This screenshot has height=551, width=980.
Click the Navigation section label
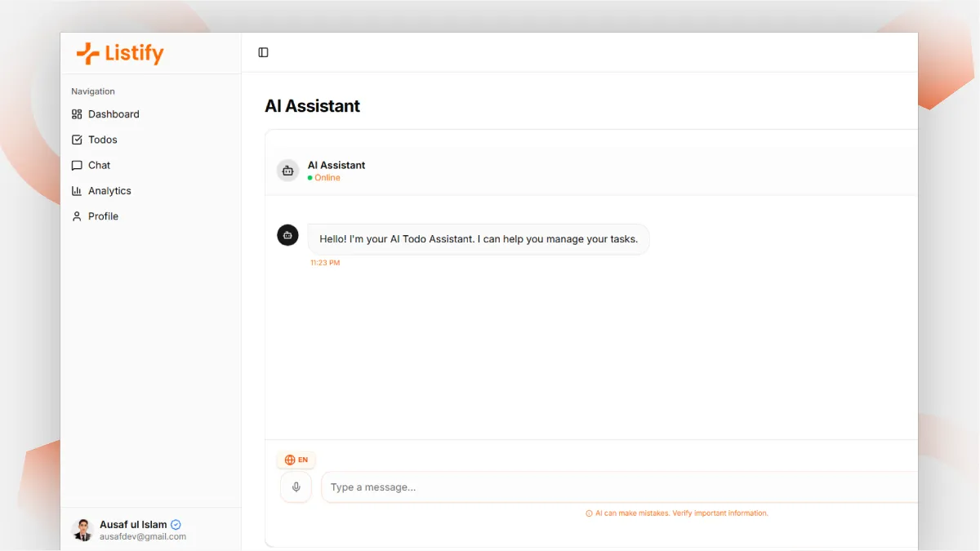pos(93,91)
